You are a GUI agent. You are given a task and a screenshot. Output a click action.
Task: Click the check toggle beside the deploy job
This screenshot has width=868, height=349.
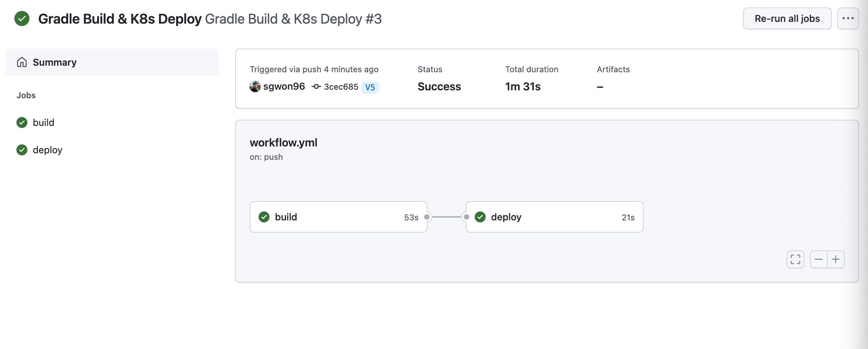click(x=22, y=150)
